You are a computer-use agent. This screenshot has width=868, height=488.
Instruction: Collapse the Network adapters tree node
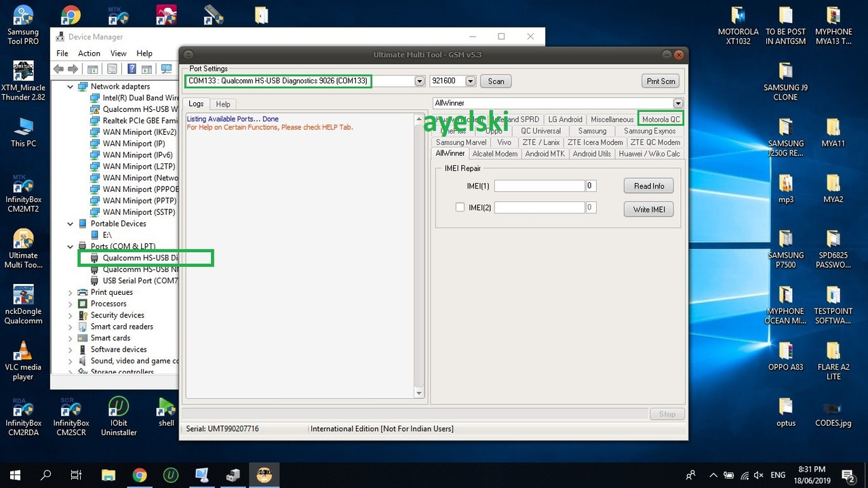(x=71, y=87)
